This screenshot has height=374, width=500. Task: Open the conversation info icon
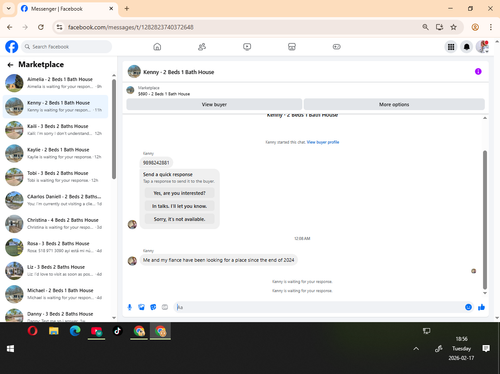(x=478, y=71)
